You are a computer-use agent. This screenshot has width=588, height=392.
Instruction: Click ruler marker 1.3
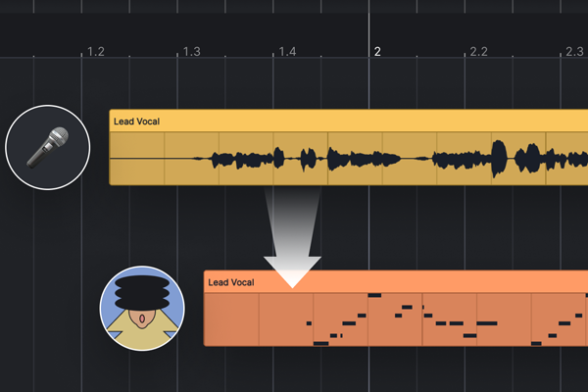point(192,51)
